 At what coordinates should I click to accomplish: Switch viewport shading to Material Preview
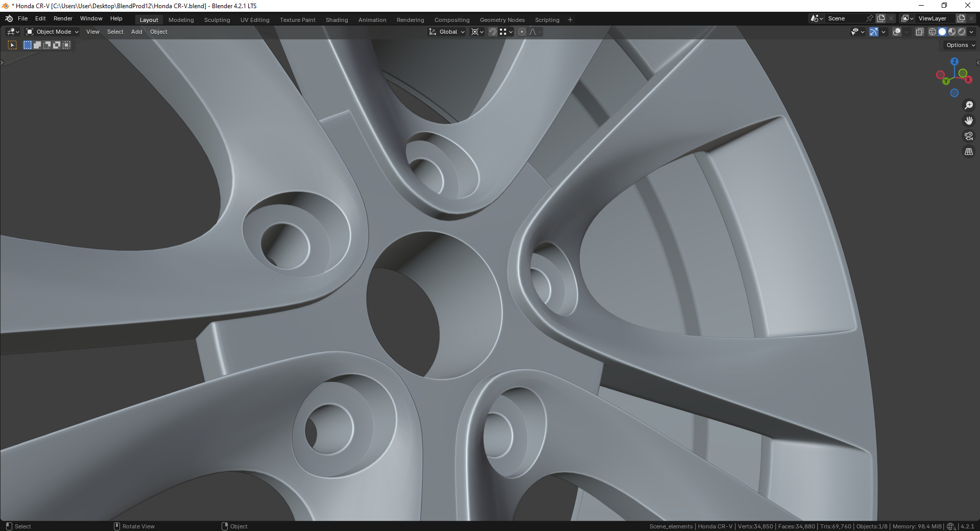pyautogui.click(x=952, y=32)
